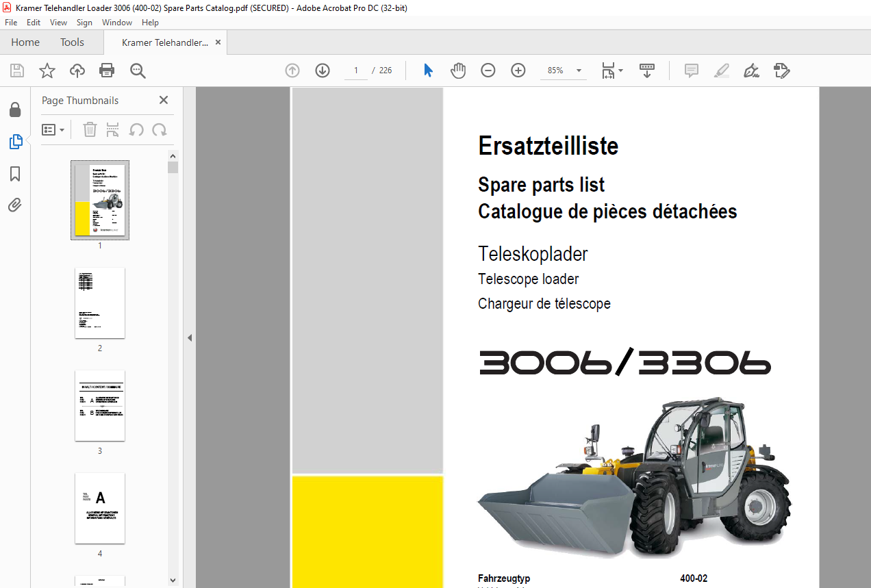Click the '400-02' value text
The height and width of the screenshot is (588, 871).
[x=694, y=578]
